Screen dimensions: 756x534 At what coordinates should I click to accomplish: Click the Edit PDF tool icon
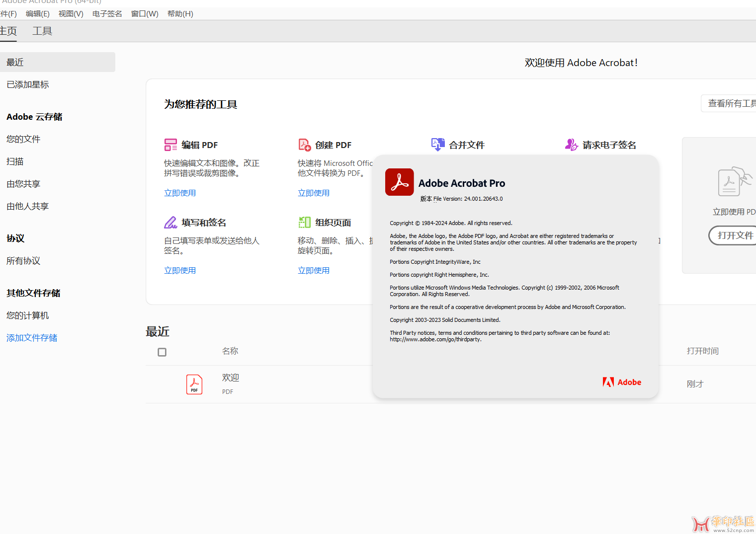[x=170, y=145]
